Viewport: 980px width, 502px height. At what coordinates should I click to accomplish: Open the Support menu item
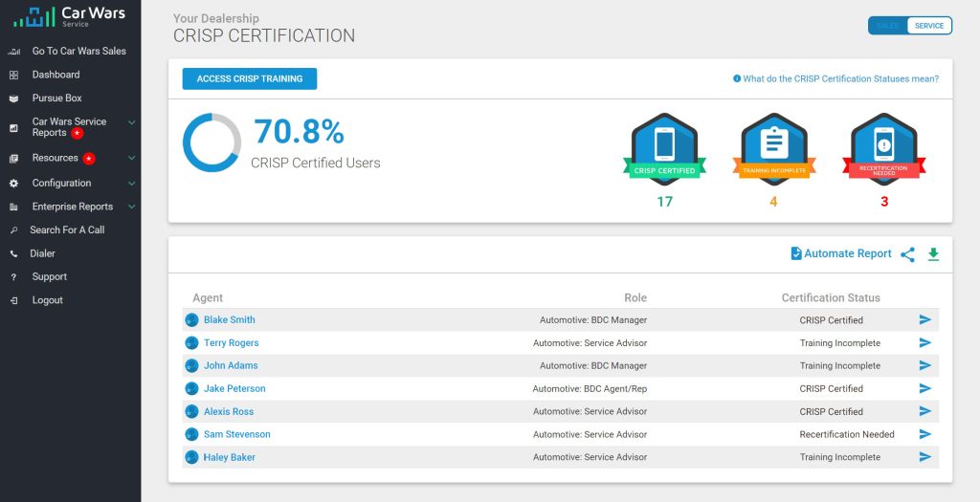point(50,277)
